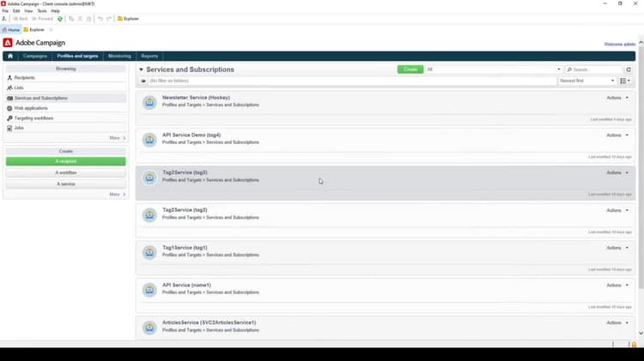This screenshot has height=361, width=644.
Task: Open API Service (name1) entry
Action: (186, 285)
